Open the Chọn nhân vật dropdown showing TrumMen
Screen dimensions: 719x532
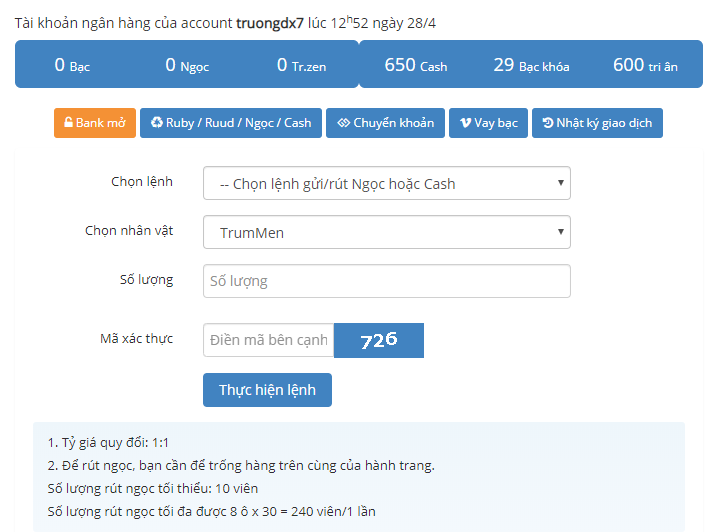tap(386, 232)
